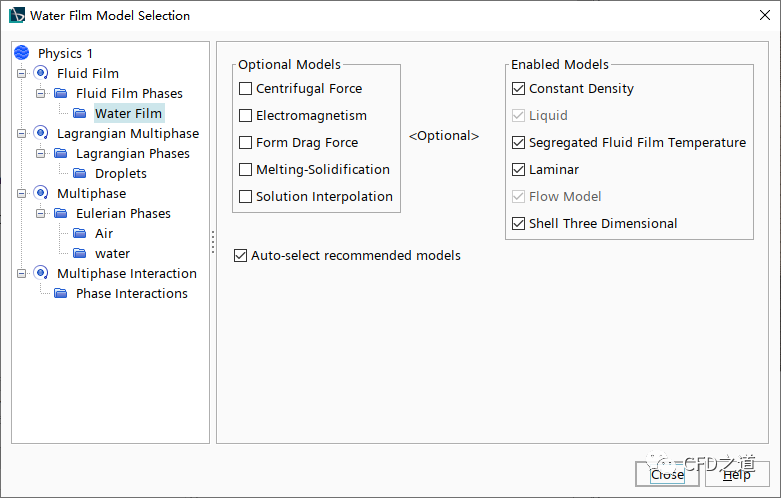
Task: Uncheck Auto-select recommended models
Action: click(240, 256)
